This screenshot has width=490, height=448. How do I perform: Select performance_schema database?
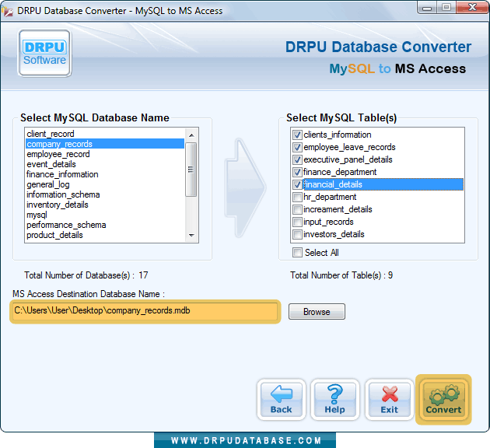(105, 225)
